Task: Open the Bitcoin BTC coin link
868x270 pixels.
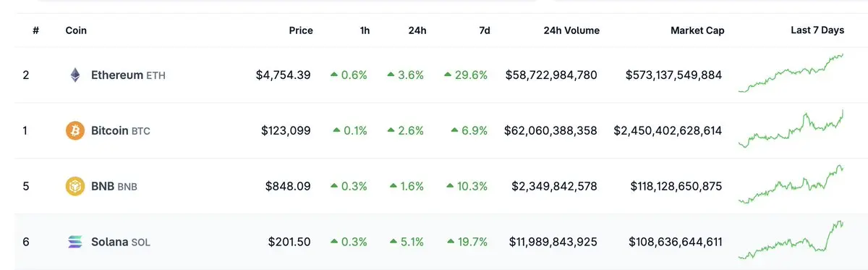Action: [x=121, y=131]
